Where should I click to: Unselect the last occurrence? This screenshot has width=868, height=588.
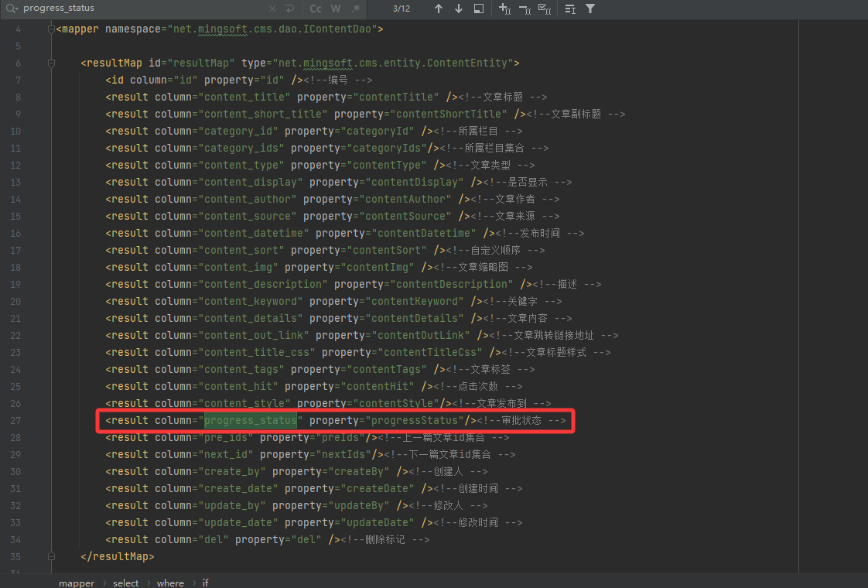click(525, 9)
